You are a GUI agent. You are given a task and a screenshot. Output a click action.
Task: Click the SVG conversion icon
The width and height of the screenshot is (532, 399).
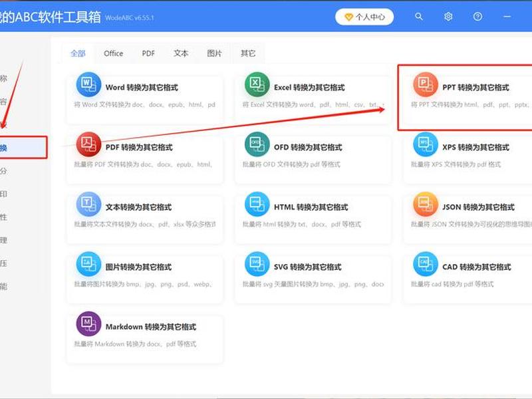[257, 264]
